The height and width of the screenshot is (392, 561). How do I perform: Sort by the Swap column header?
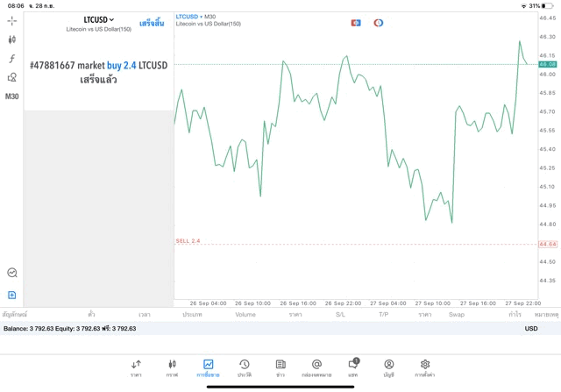pos(457,315)
